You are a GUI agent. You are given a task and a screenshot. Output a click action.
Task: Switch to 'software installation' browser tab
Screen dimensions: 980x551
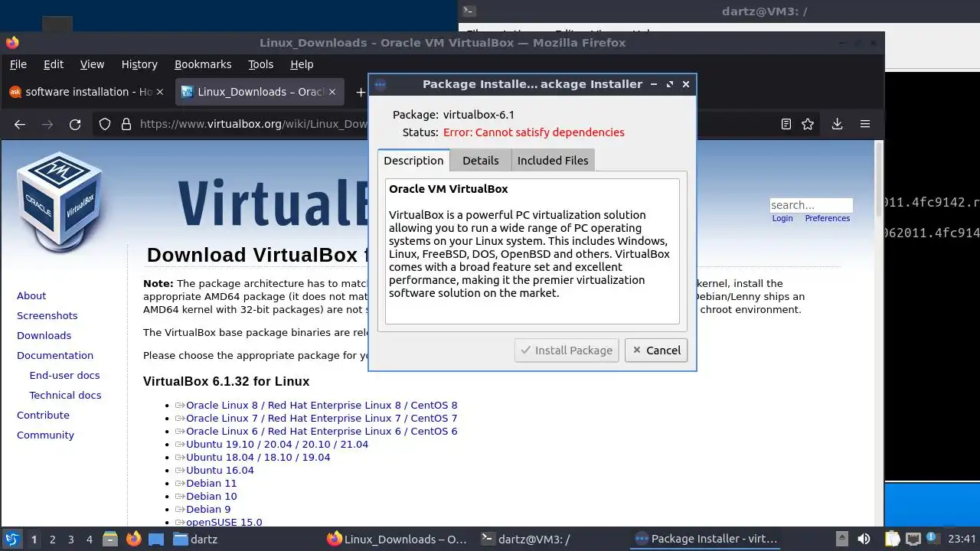[x=86, y=92]
